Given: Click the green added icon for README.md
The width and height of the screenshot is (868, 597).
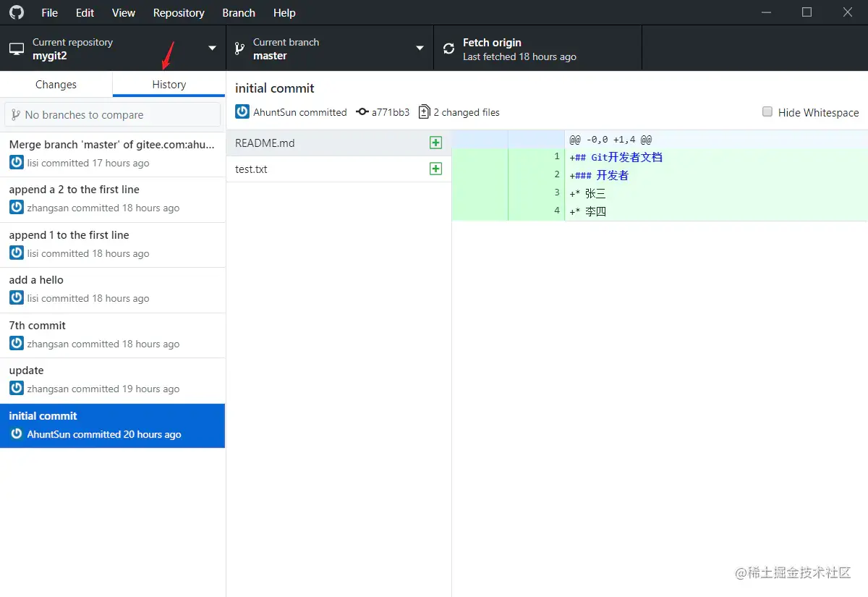Looking at the screenshot, I should point(435,143).
